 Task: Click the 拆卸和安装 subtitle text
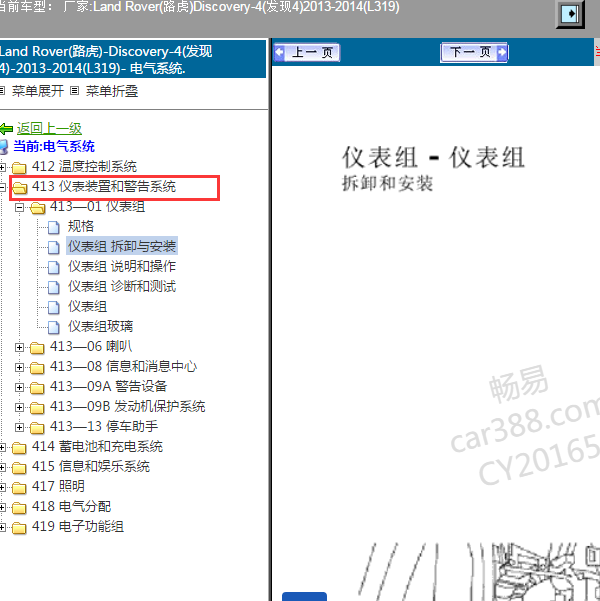point(388,183)
